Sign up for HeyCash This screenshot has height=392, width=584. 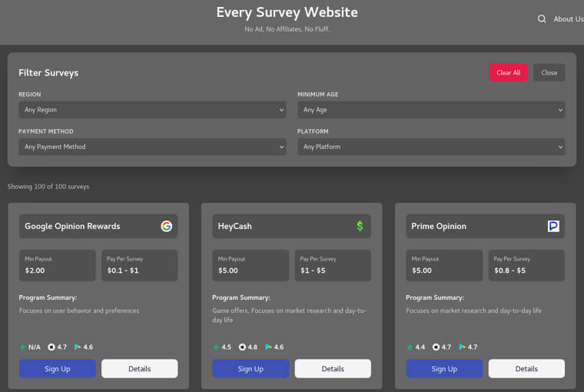coord(251,368)
